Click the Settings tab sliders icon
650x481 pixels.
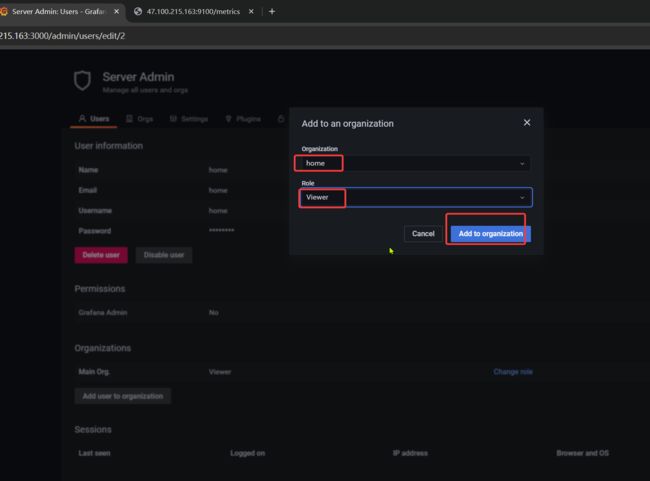tap(173, 119)
